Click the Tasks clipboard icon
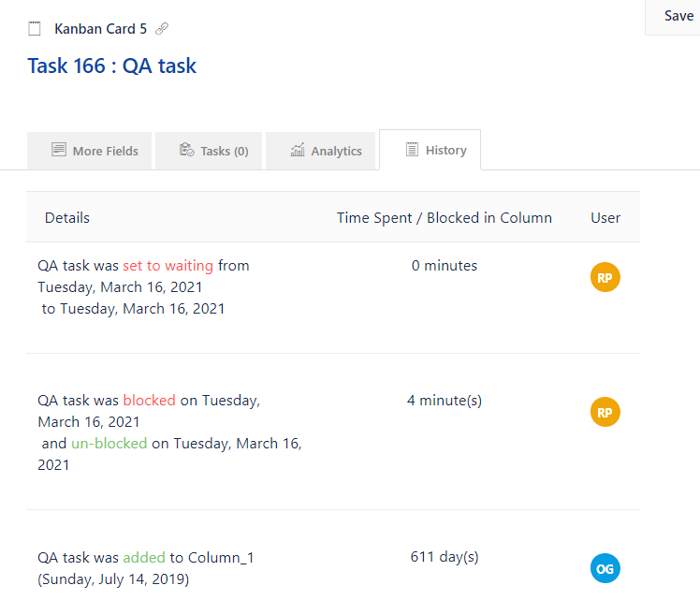This screenshot has width=700, height=615. click(186, 150)
